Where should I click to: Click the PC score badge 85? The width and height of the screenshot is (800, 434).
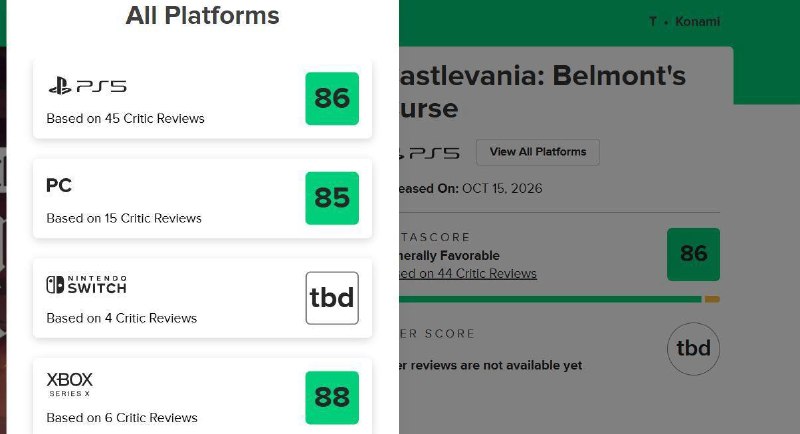(x=332, y=198)
